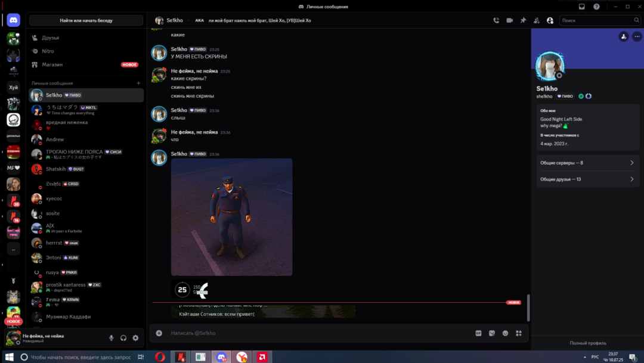The height and width of the screenshot is (363, 644).
Task: Hide the user profile panel
Action: tap(550, 20)
